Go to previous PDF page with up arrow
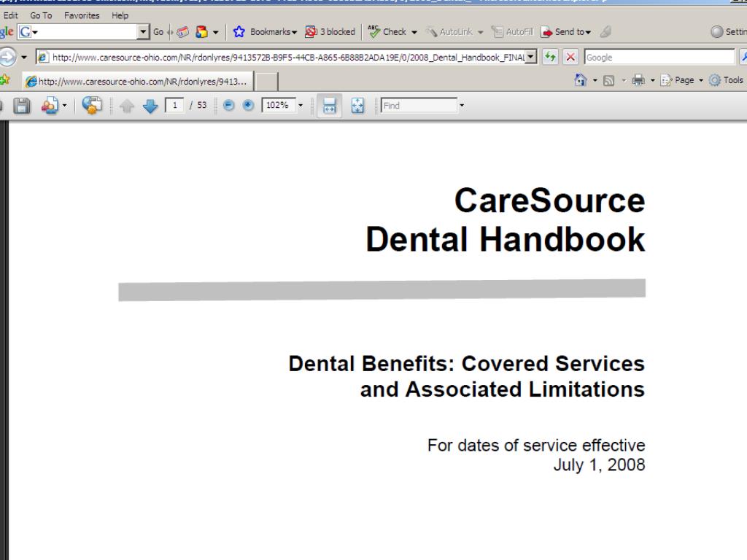The image size is (747, 560). (x=127, y=106)
